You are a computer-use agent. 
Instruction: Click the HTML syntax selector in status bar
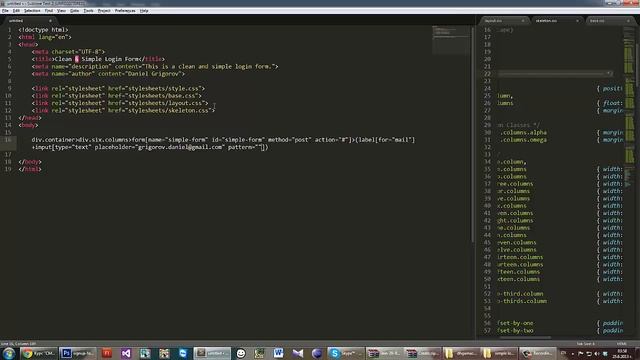[x=621, y=344]
